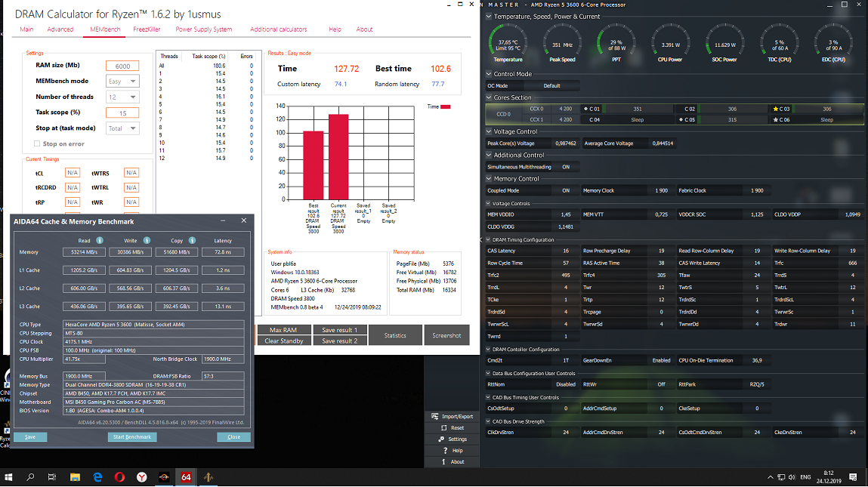
Task: Open the Main tab in DRAM Calculator
Action: pyautogui.click(x=26, y=29)
